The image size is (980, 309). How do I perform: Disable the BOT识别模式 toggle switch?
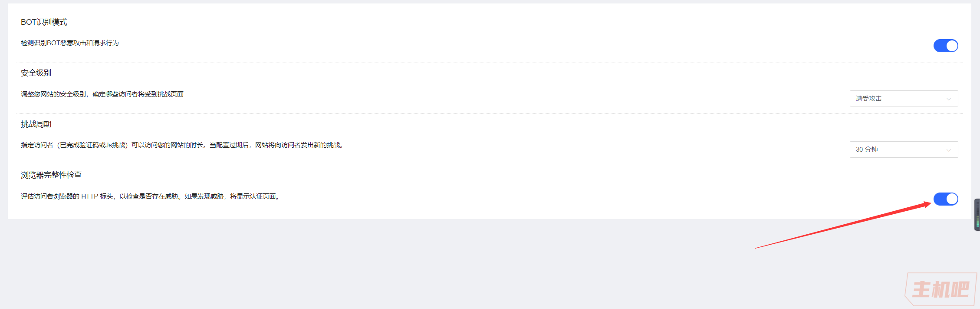coord(946,46)
